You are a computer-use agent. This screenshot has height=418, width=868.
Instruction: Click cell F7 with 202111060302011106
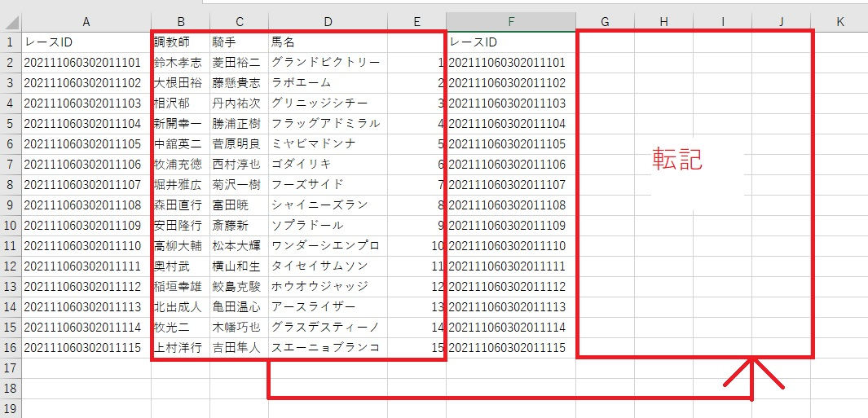click(x=511, y=165)
